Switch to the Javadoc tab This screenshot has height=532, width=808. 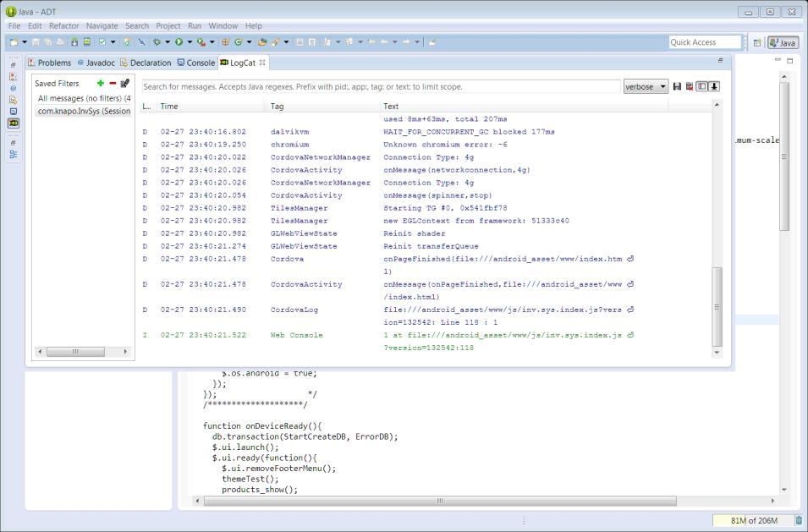tap(96, 63)
